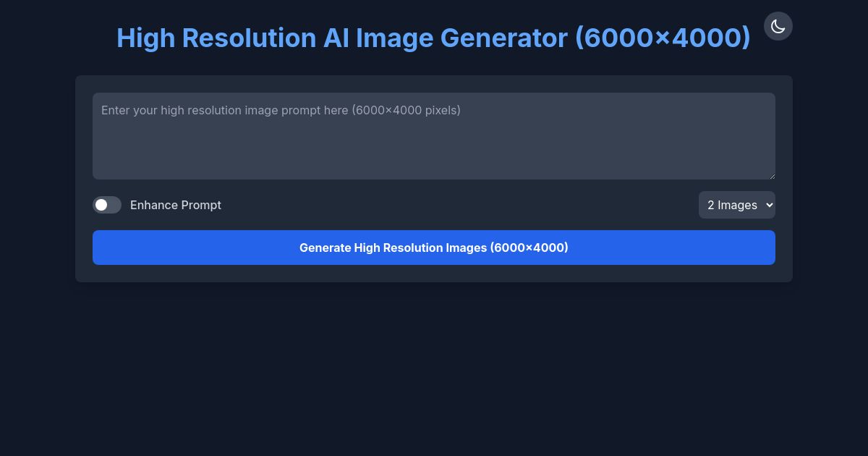Select the theme switcher in top right corner
This screenshot has width=868, height=456.
(778, 26)
